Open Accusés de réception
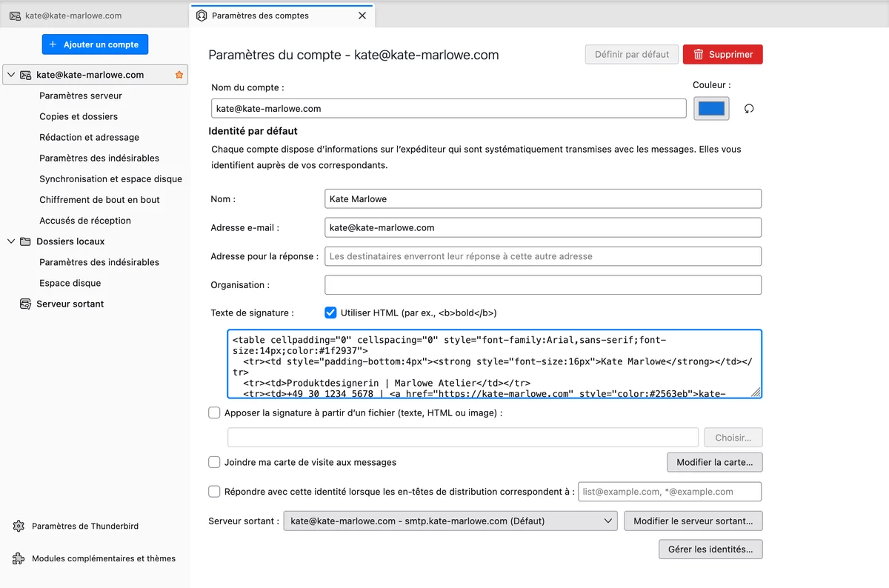This screenshot has width=889, height=588. pos(85,220)
